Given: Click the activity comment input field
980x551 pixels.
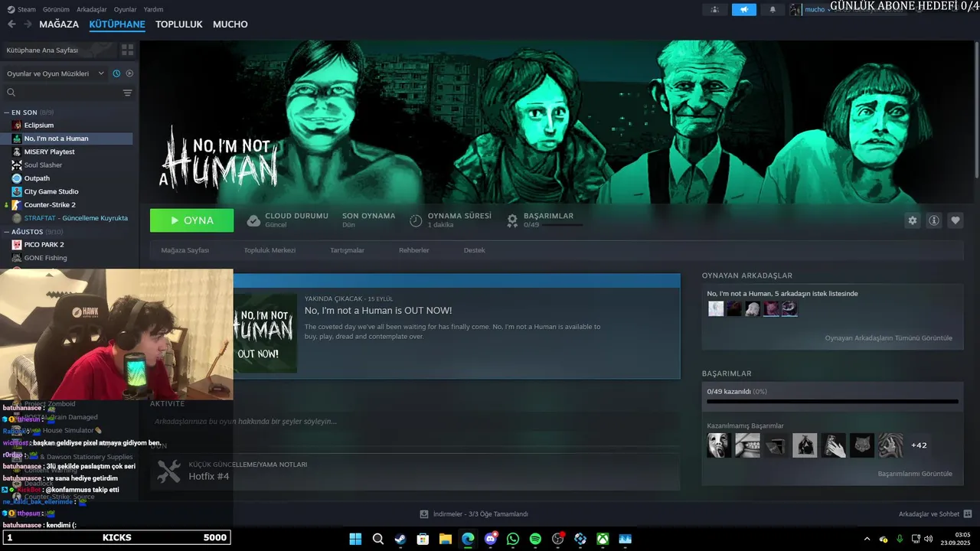Looking at the screenshot, I should coord(415,422).
